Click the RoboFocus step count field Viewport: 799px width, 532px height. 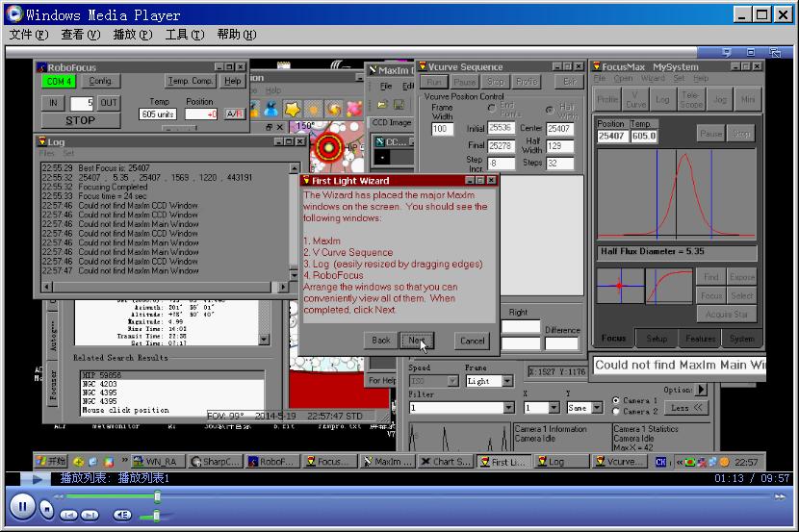[82, 103]
